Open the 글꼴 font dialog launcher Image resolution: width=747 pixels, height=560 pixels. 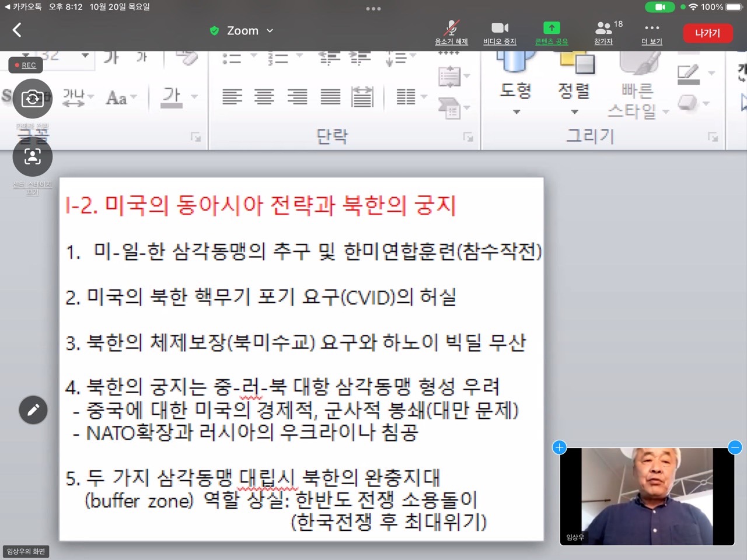196,137
